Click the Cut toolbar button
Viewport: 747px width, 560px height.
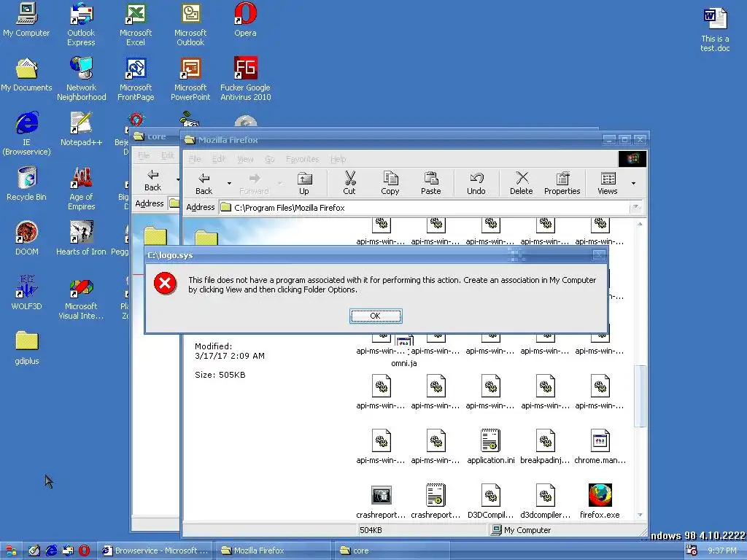[x=349, y=183]
